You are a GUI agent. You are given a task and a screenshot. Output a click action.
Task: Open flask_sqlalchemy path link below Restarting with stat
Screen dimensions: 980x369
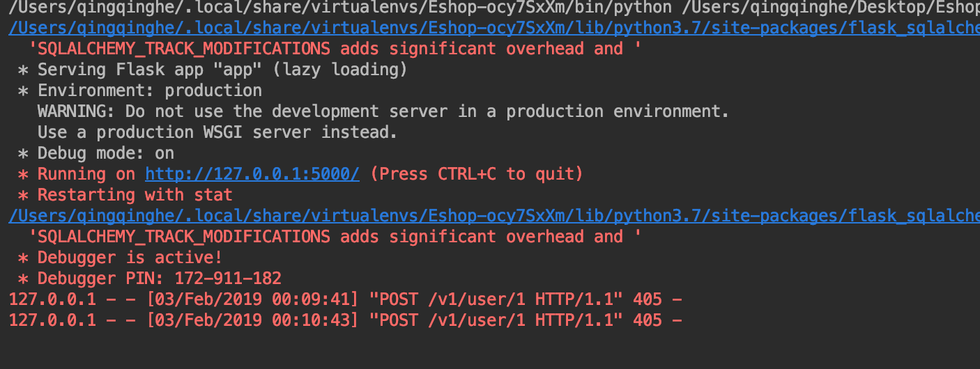click(x=488, y=217)
